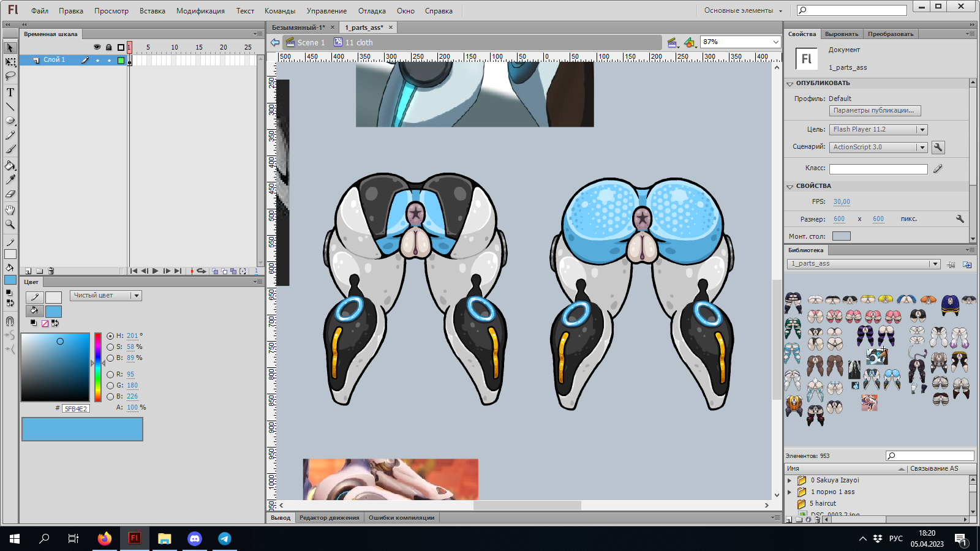The height and width of the screenshot is (551, 980).
Task: Toggle outline view for all layers
Action: (x=121, y=47)
